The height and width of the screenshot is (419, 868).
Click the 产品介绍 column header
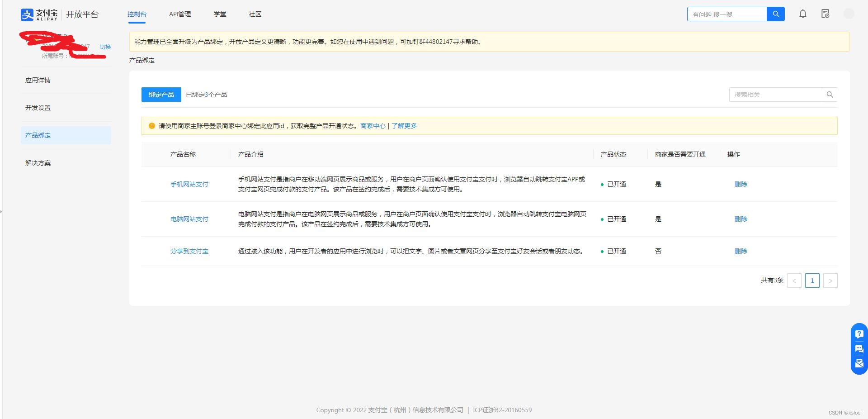(x=251, y=154)
